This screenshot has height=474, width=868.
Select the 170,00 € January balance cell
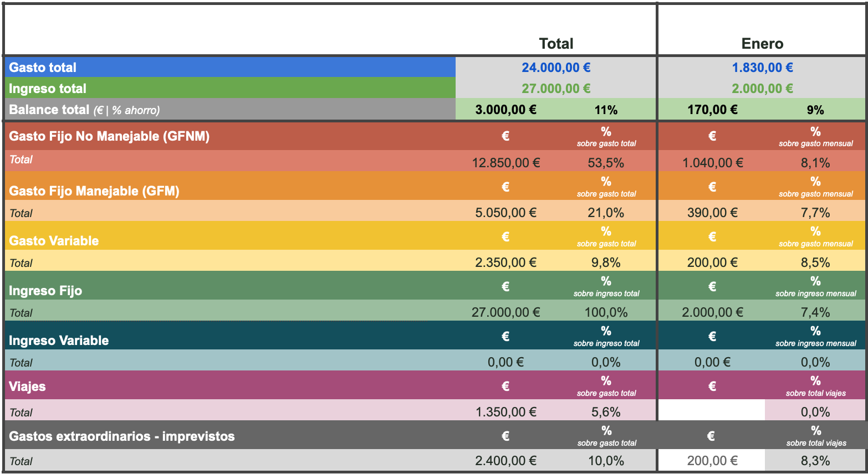[712, 110]
